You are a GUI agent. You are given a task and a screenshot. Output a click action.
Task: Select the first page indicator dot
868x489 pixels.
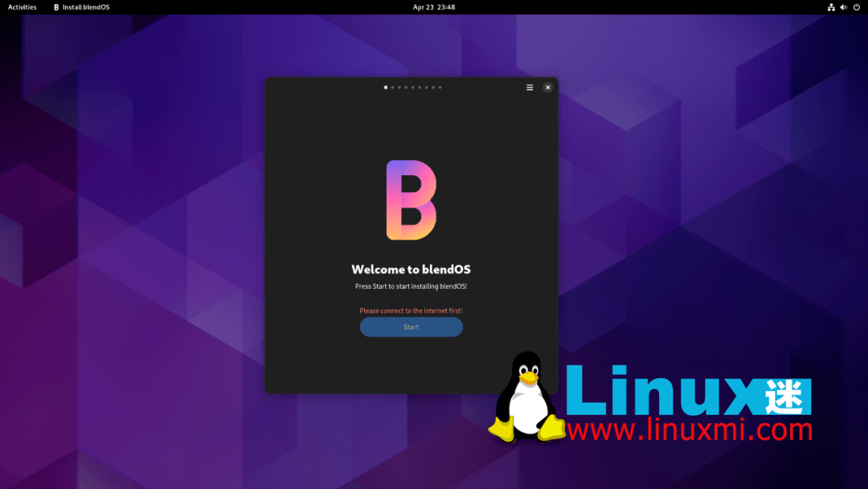coord(385,87)
